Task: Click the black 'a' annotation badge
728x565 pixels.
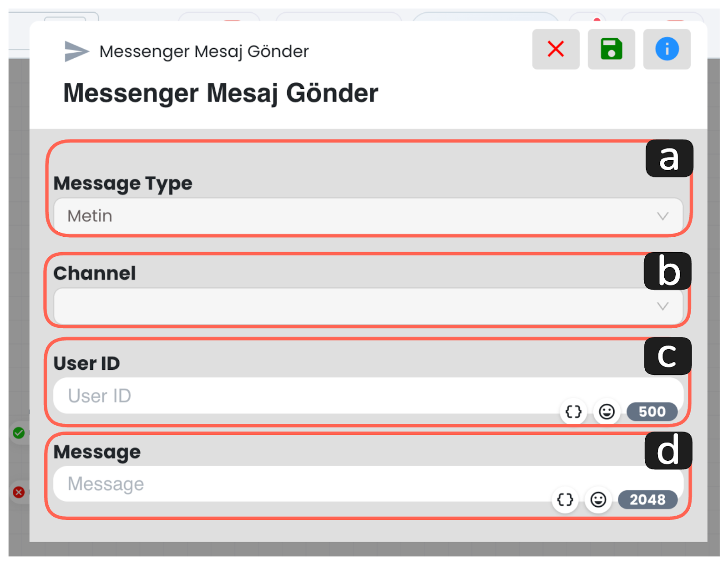Action: (669, 158)
